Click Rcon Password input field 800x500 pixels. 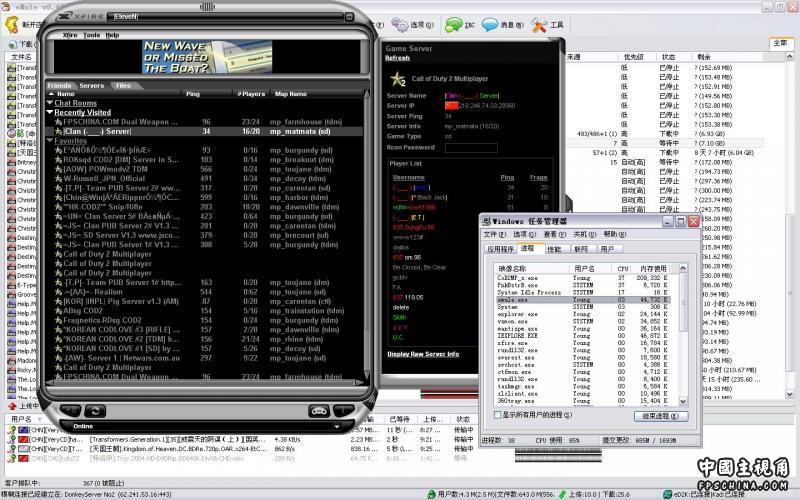point(471,148)
